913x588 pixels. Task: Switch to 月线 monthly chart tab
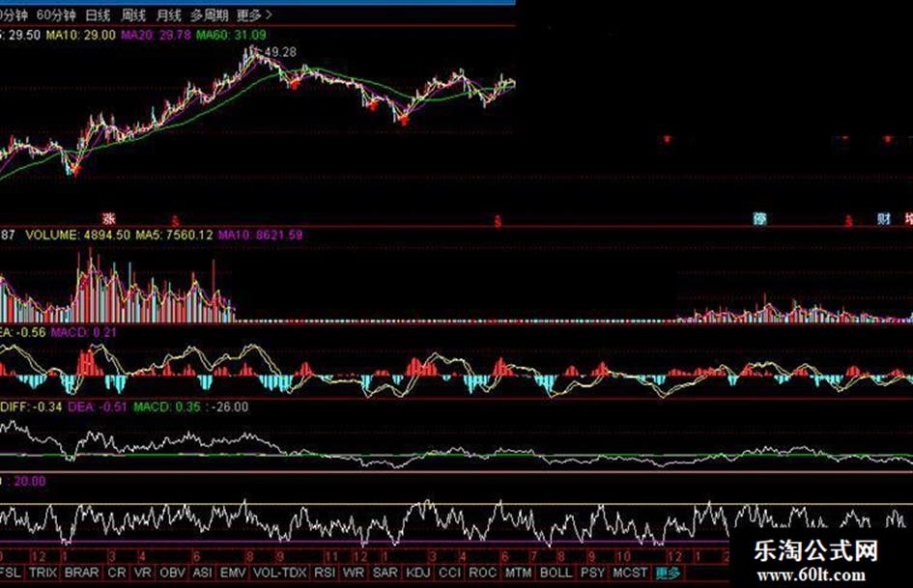pos(169,15)
